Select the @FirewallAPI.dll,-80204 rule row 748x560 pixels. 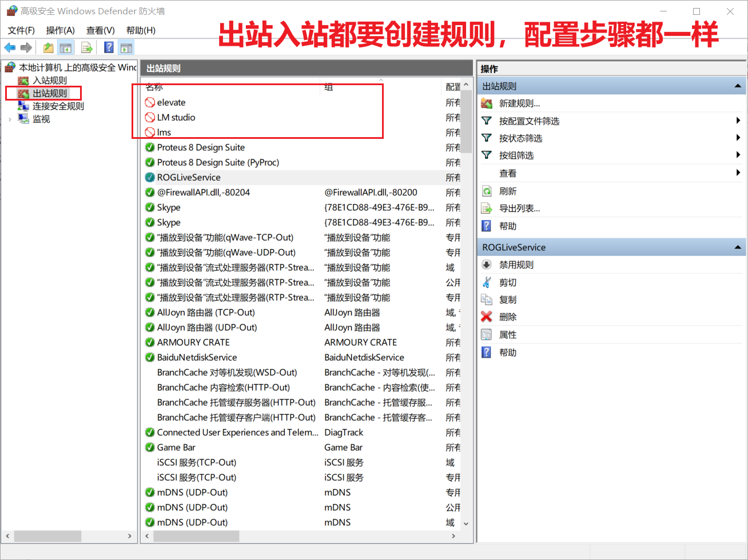coord(301,193)
